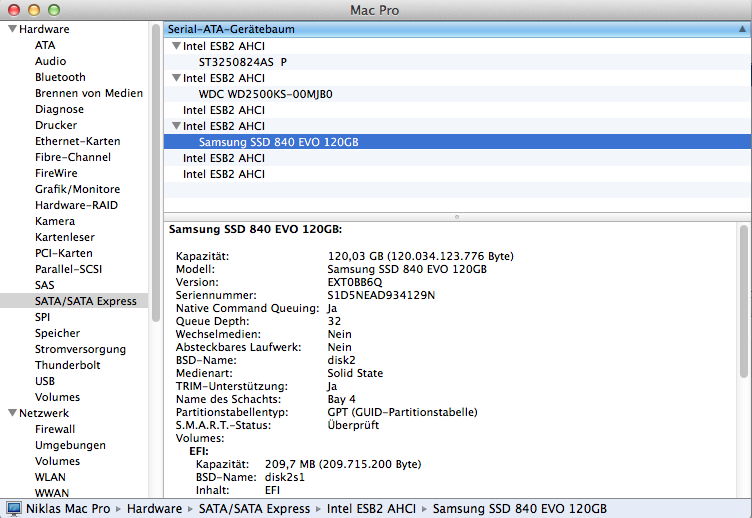Click the split pane divider handle
Viewport: 752px width, 518px height.
(457, 217)
